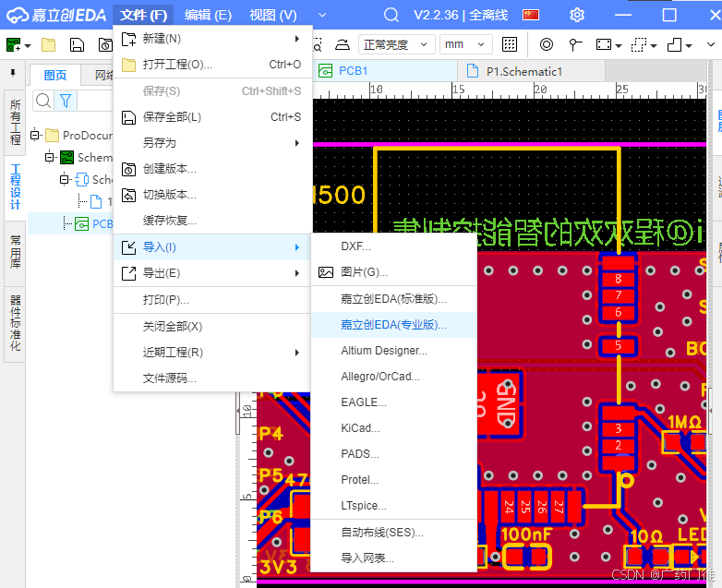This screenshot has height=588, width=722.
Task: Open the 工程设计 sidebar tab
Action: pos(15,186)
